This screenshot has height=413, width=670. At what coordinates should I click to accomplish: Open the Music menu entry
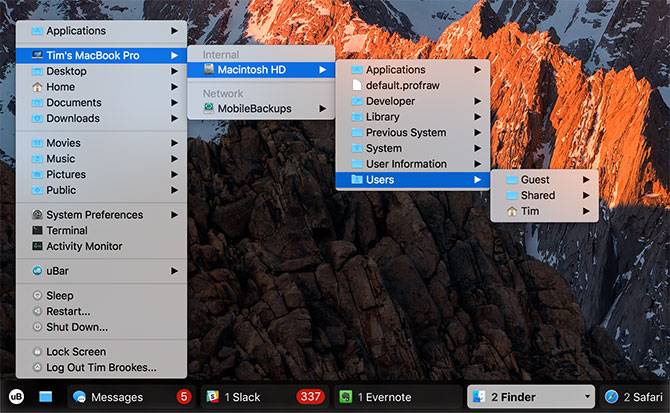[x=102, y=159]
